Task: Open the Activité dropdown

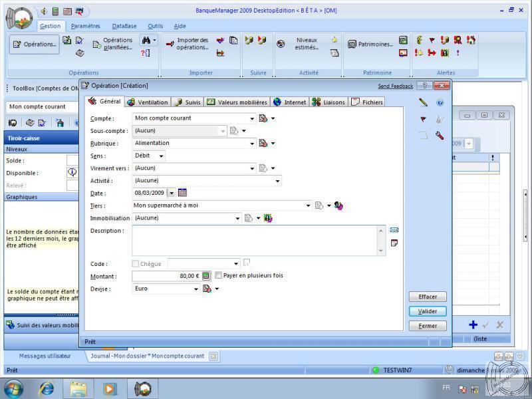Action: (277, 181)
